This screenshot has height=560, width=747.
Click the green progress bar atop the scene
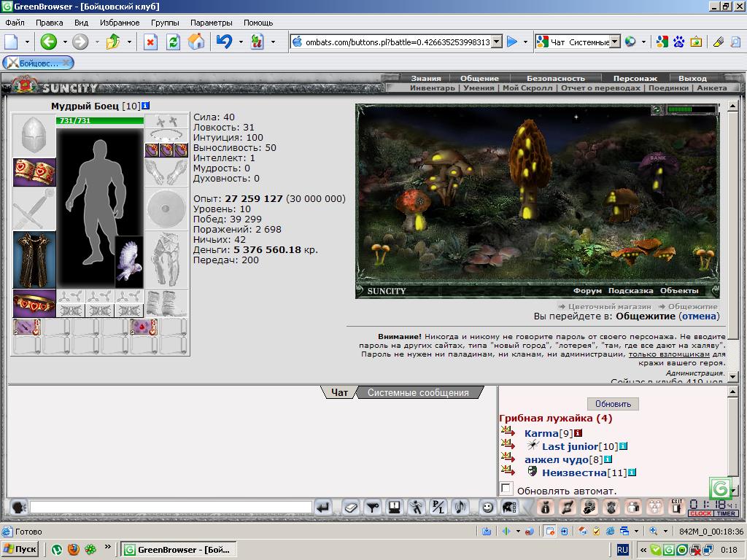click(692, 109)
